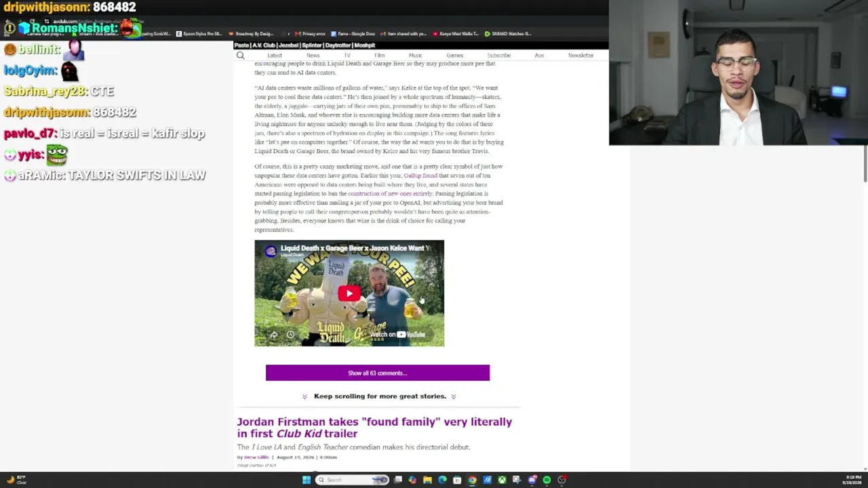Open the Kanye West Walks bookmark
The image size is (868, 488).
(456, 34)
